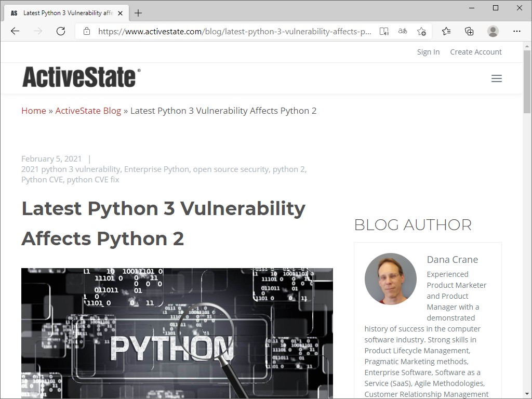The height and width of the screenshot is (399, 532).
Task: Translate the page using the translate icon
Action: click(x=402, y=31)
